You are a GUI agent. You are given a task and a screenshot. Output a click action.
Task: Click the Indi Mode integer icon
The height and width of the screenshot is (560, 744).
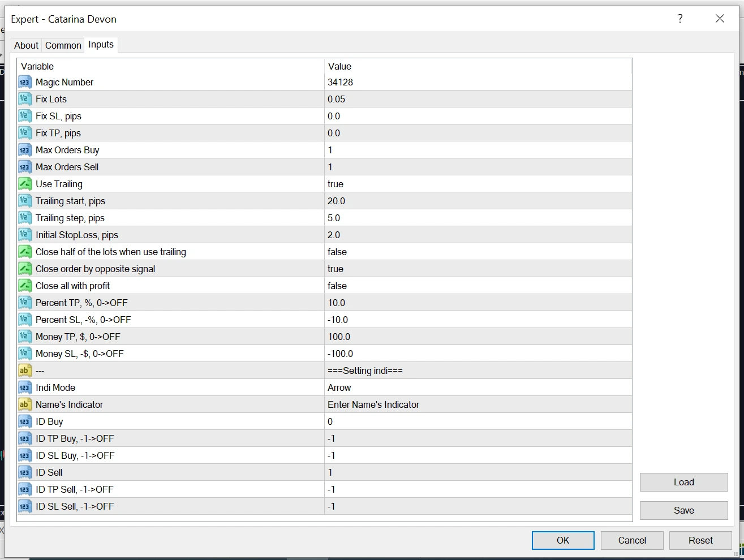(24, 387)
